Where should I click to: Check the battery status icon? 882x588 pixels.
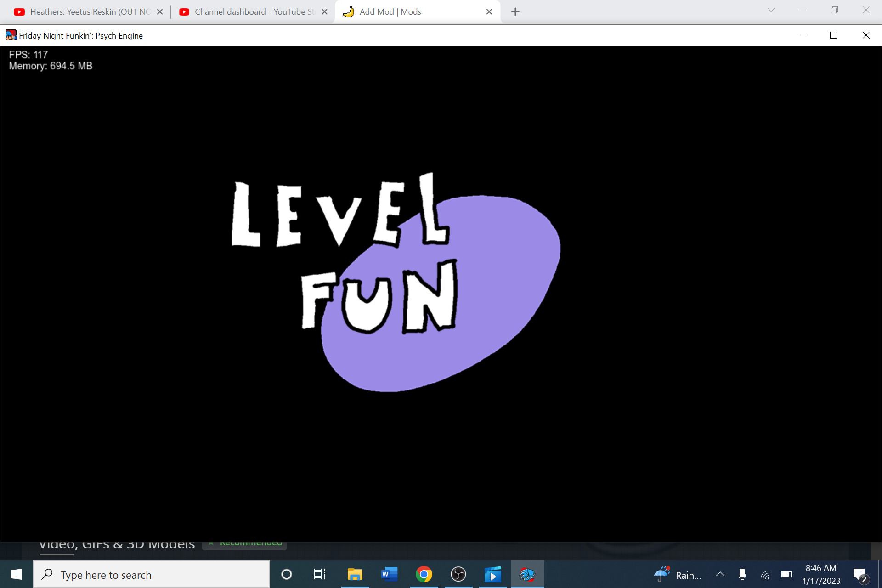tap(786, 574)
